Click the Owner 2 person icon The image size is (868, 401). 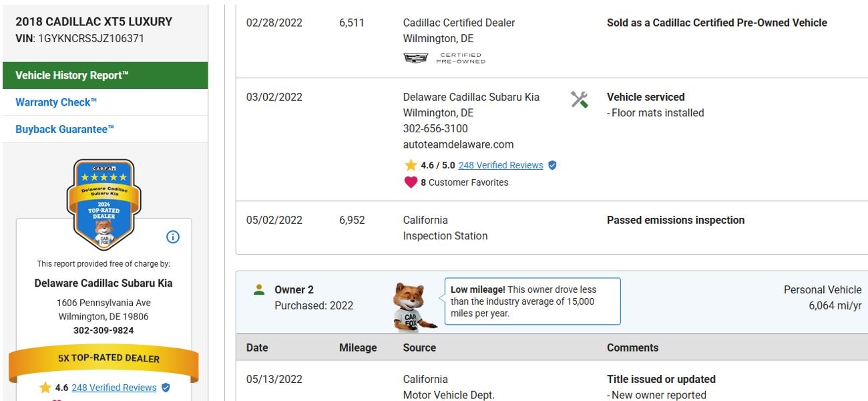(259, 290)
